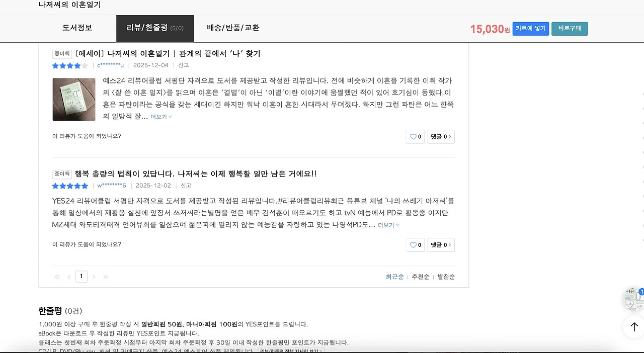Report the 2025-12-02 review via 신고
The width and height of the screenshot is (644, 353).
click(x=186, y=186)
